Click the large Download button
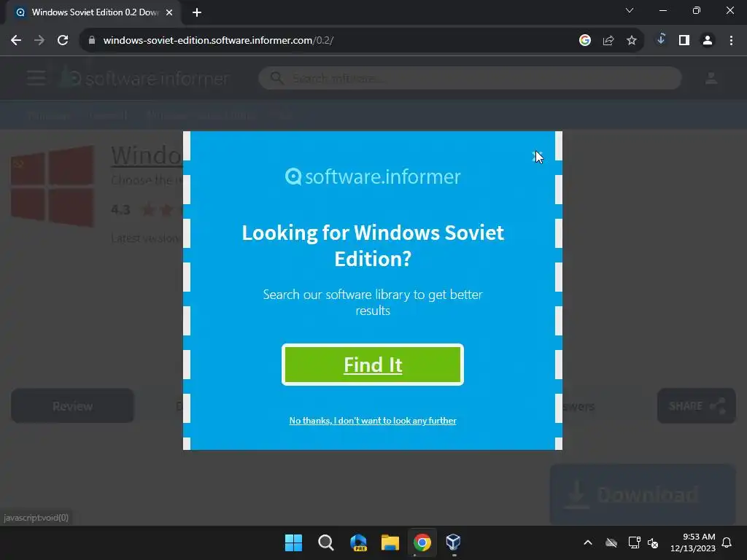The width and height of the screenshot is (747, 560). tap(643, 494)
